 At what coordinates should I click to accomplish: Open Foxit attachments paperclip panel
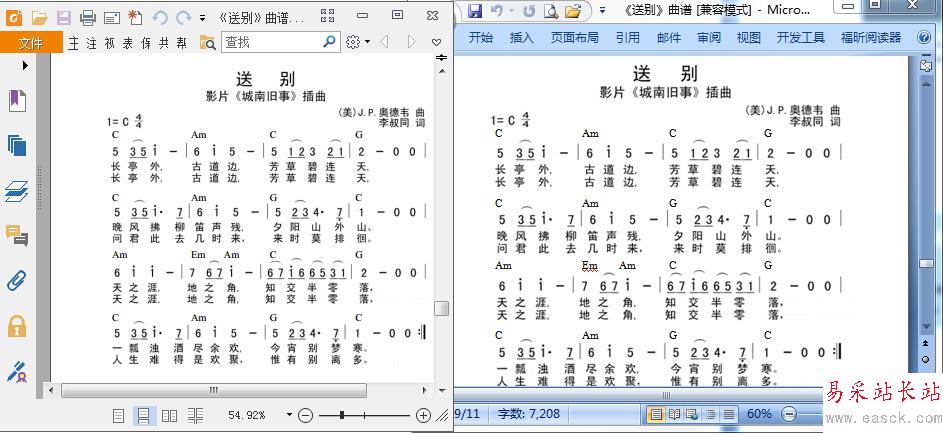[x=17, y=281]
